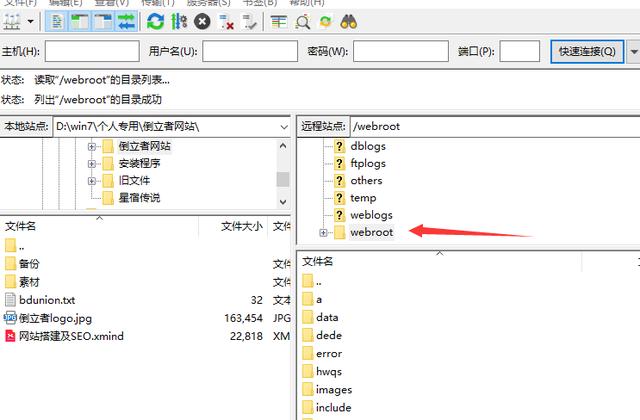Viewport: 640px width, 420px height.
Task: Open the Site Manager icon
Action: 13,20
